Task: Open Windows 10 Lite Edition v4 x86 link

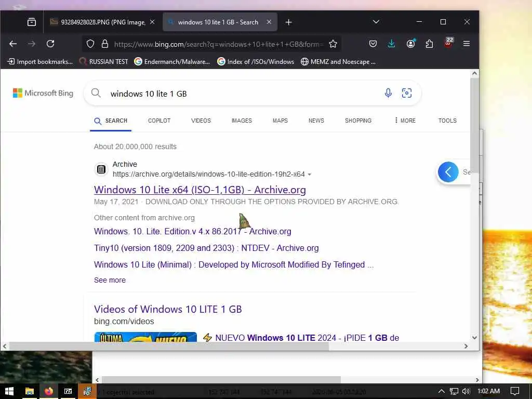Action: (192, 231)
